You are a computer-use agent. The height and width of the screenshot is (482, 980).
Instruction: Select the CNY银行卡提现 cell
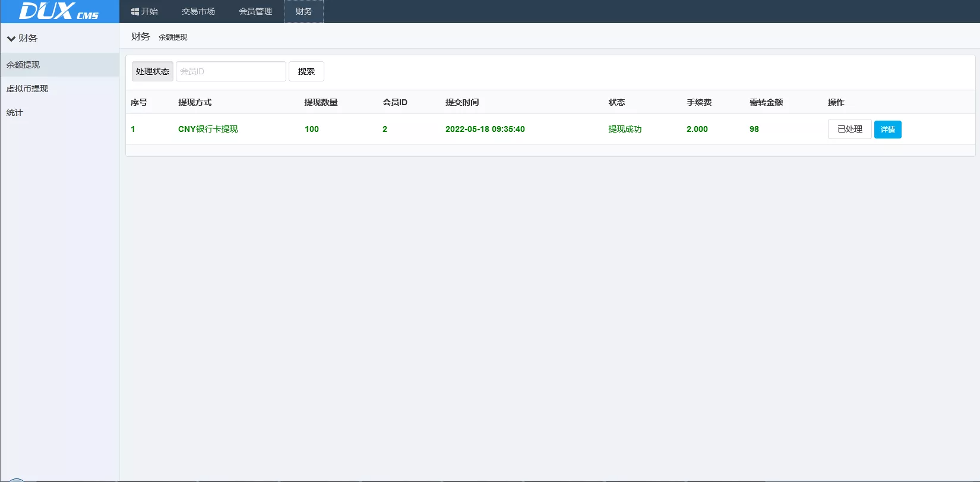(x=208, y=129)
